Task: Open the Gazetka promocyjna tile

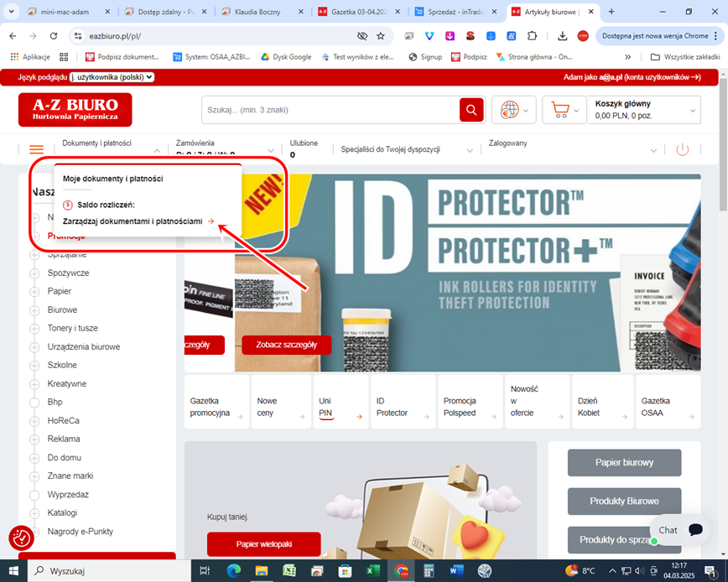Action: point(217,402)
